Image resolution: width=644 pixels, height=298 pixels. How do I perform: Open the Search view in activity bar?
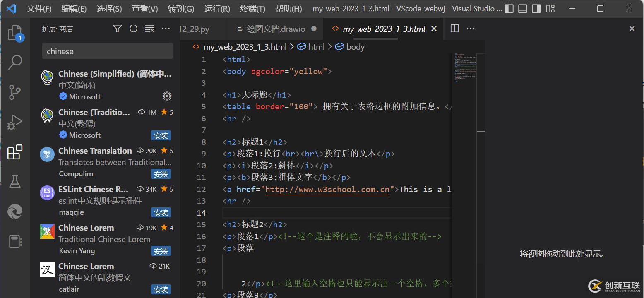[15, 62]
